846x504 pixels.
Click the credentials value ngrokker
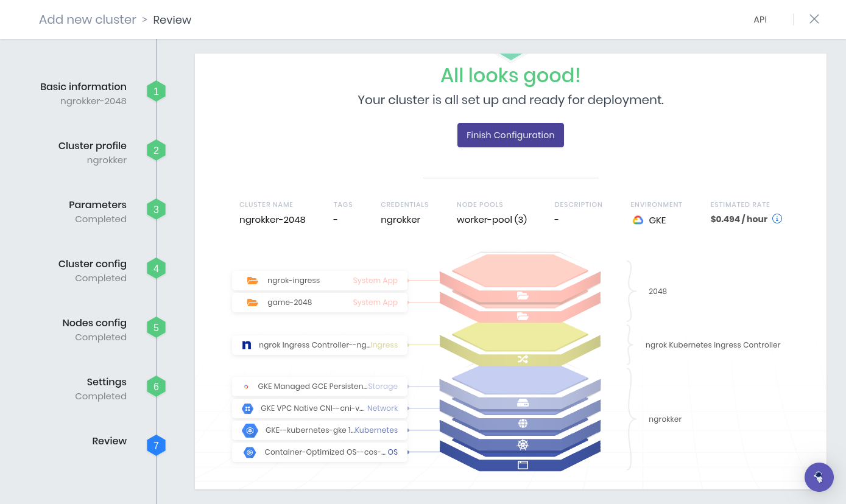[x=401, y=220]
